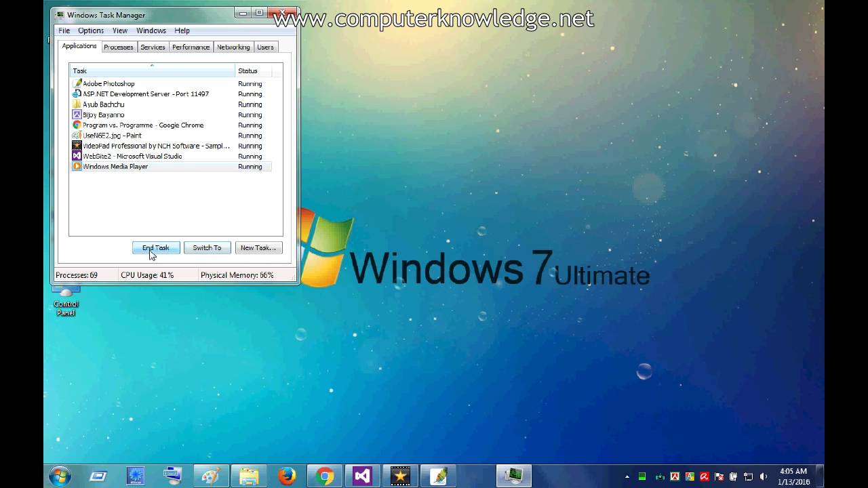Viewport: 868px width, 488px height.
Task: Switch to the Services tab
Action: (x=153, y=47)
